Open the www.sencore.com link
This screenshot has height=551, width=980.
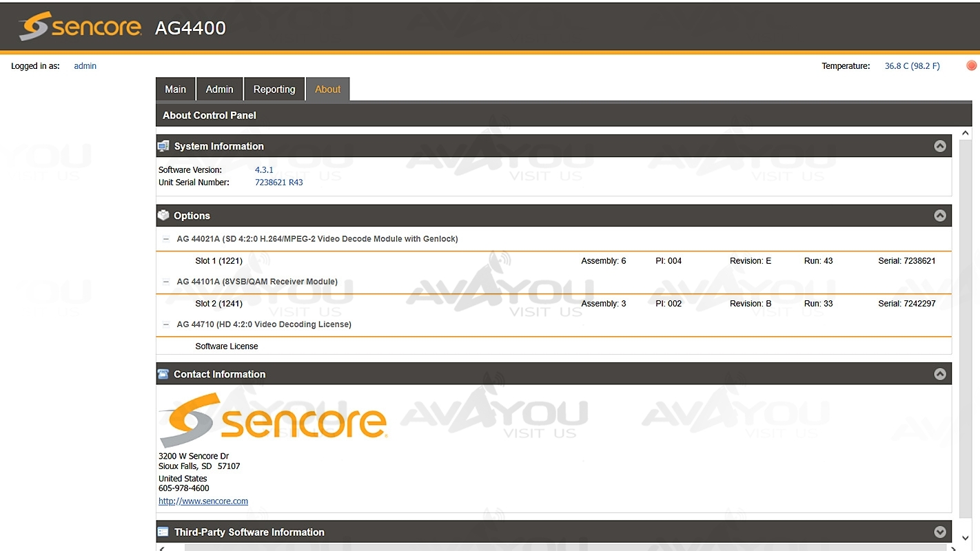(x=203, y=501)
